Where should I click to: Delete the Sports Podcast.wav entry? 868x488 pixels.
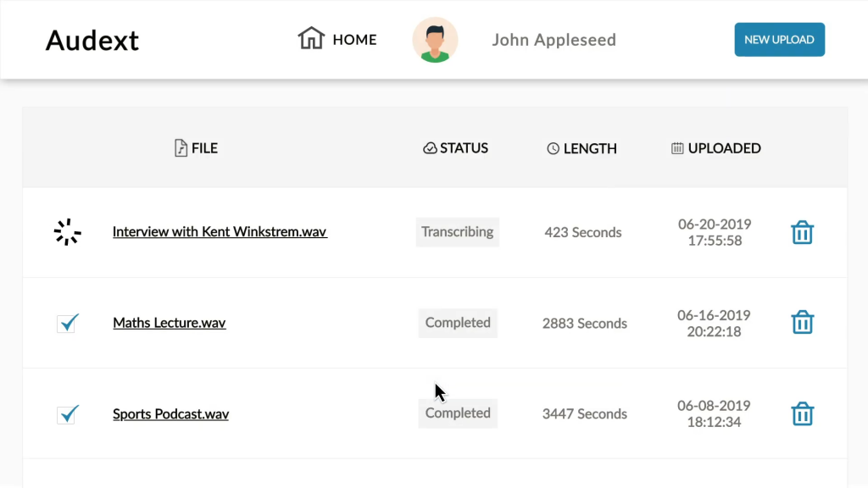[x=802, y=413]
